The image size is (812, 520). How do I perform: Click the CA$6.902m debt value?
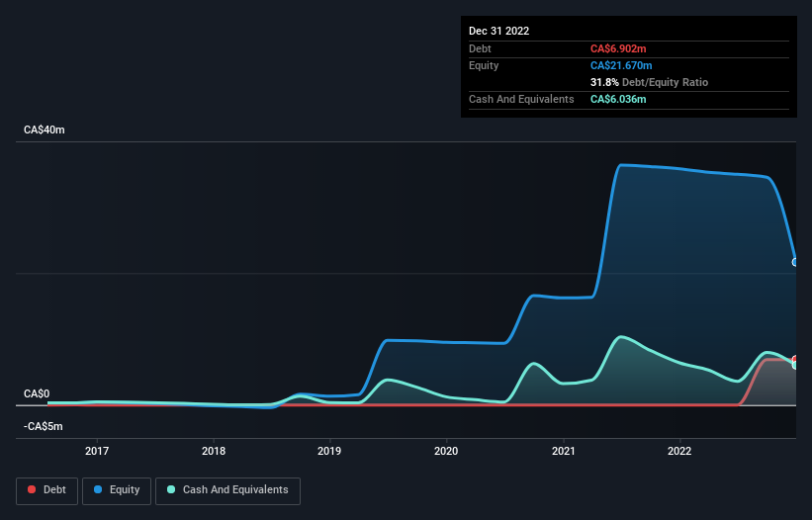(618, 48)
